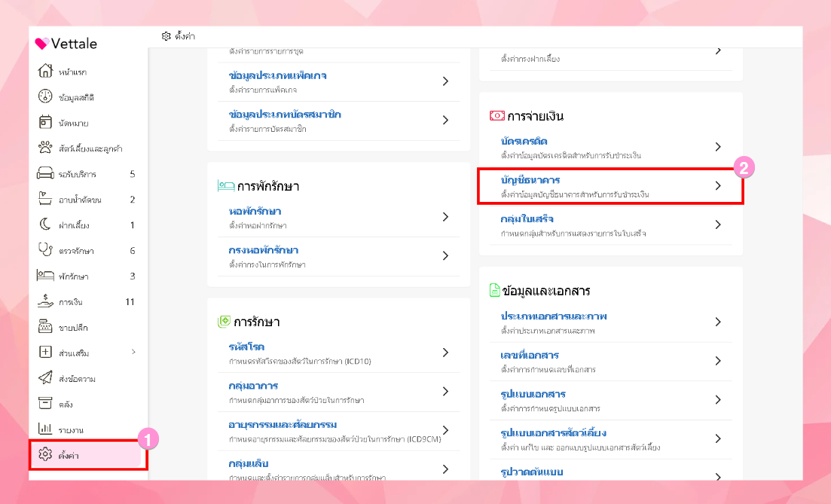This screenshot has width=831, height=504.
Task: Go to การเงิน in the sidebar
Action: click(71, 302)
